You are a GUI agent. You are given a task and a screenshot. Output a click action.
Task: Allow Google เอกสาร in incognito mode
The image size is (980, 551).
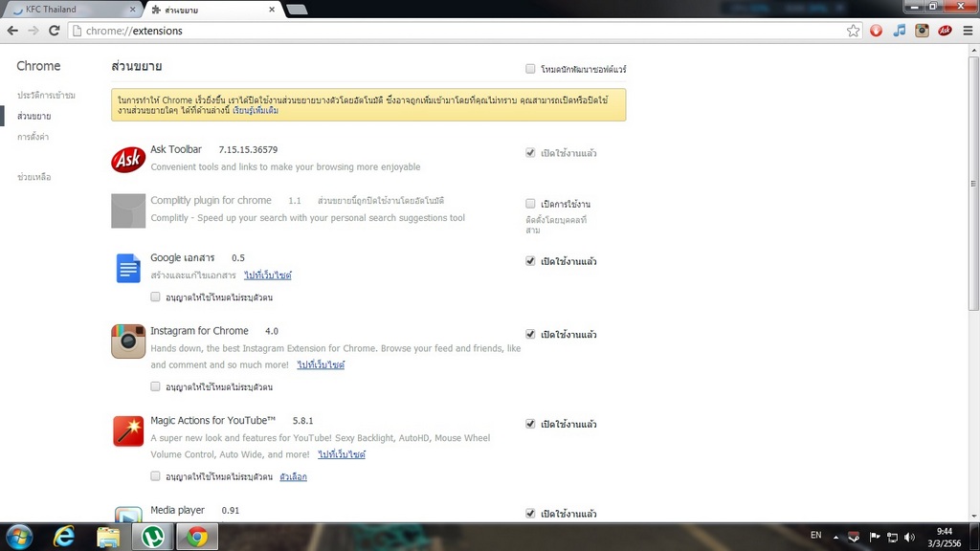(x=155, y=297)
